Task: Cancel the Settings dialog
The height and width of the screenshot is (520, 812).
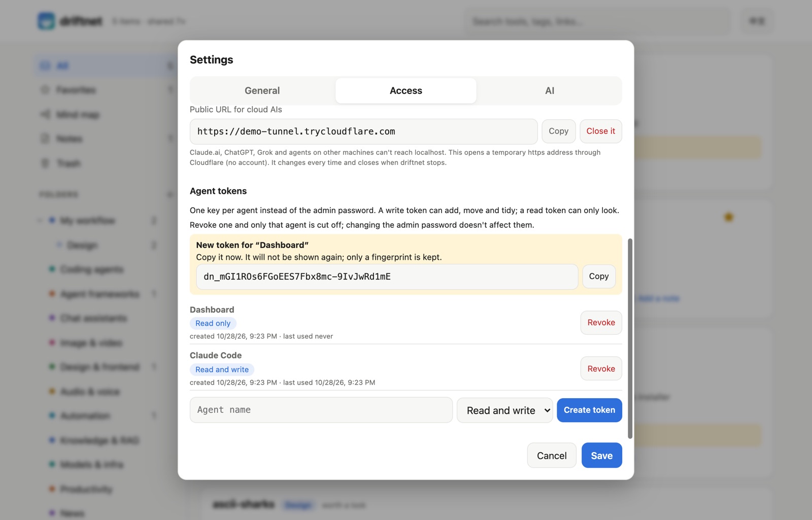Action: (552, 456)
